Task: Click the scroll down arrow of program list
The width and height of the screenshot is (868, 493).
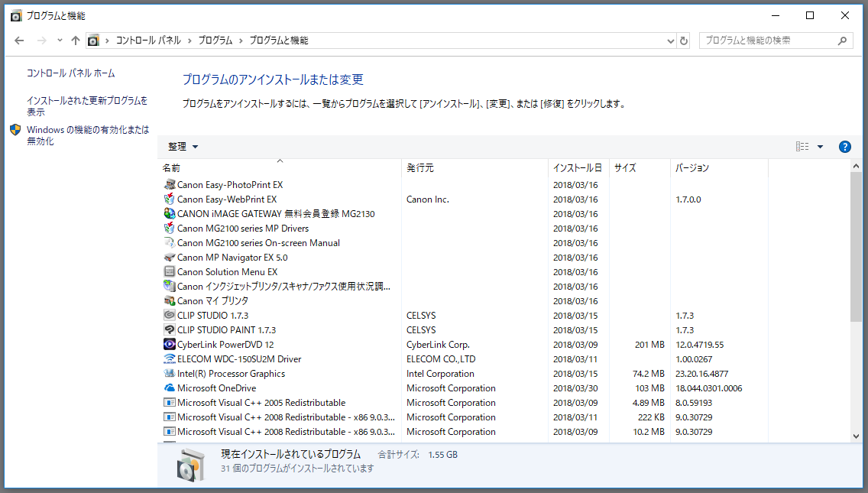Action: (856, 436)
